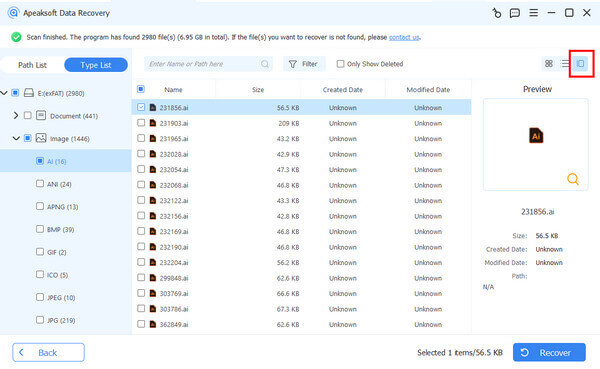The image size is (600, 369).
Task: Tick the ANI (24) type checkbox
Action: tap(40, 183)
